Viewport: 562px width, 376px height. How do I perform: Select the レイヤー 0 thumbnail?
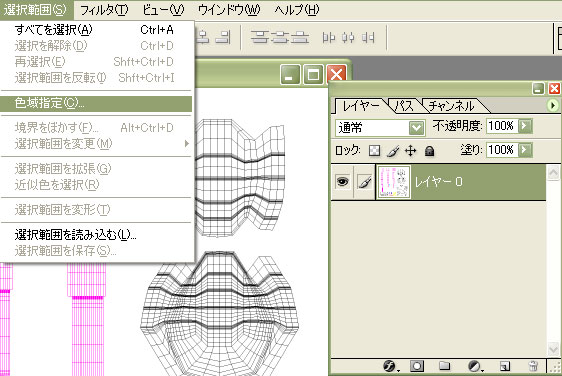[394, 182]
